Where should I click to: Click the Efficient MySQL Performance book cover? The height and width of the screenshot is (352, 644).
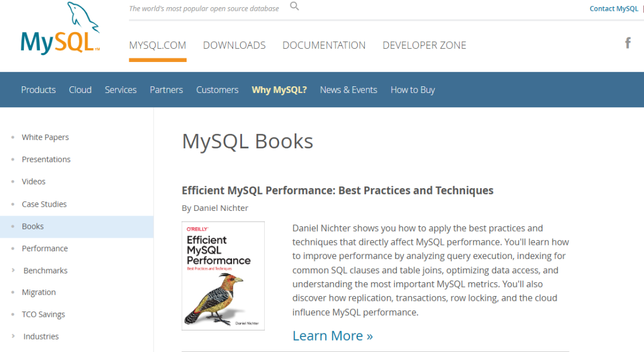pyautogui.click(x=223, y=276)
